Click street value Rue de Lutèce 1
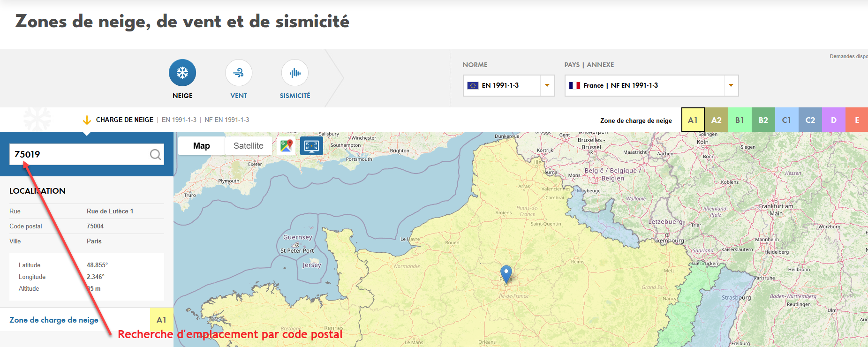This screenshot has height=347, width=868. 110,211
